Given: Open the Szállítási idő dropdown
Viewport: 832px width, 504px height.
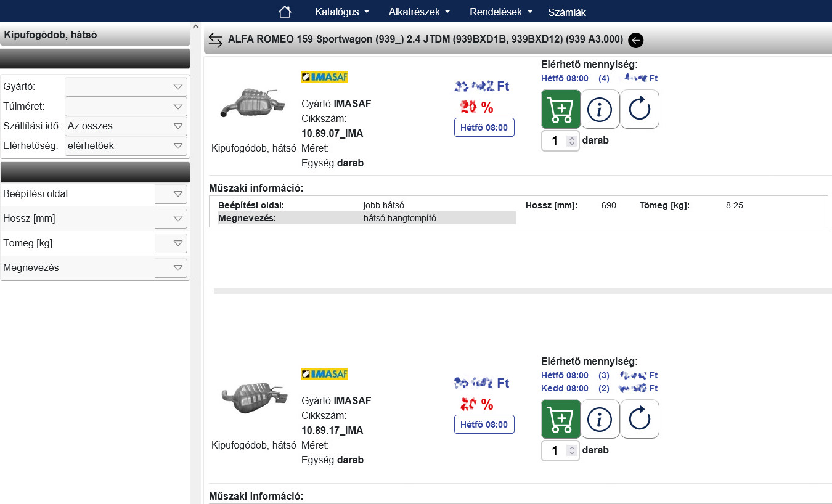Looking at the screenshot, I should (126, 126).
